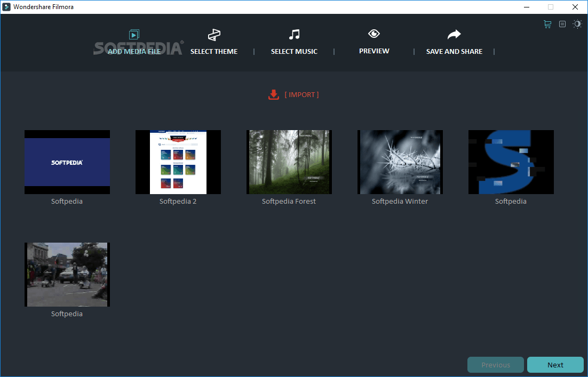588x377 pixels.
Task: Click the Preview eye icon
Action: pyautogui.click(x=374, y=34)
